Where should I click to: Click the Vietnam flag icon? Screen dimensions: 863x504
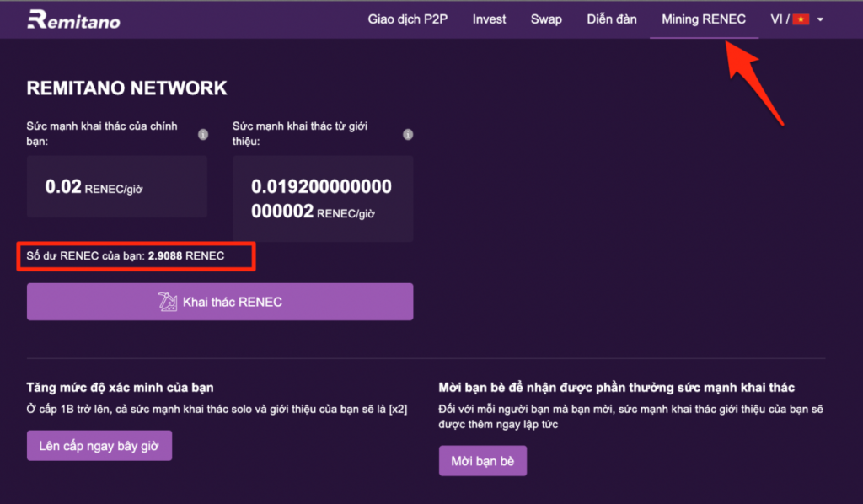[801, 19]
